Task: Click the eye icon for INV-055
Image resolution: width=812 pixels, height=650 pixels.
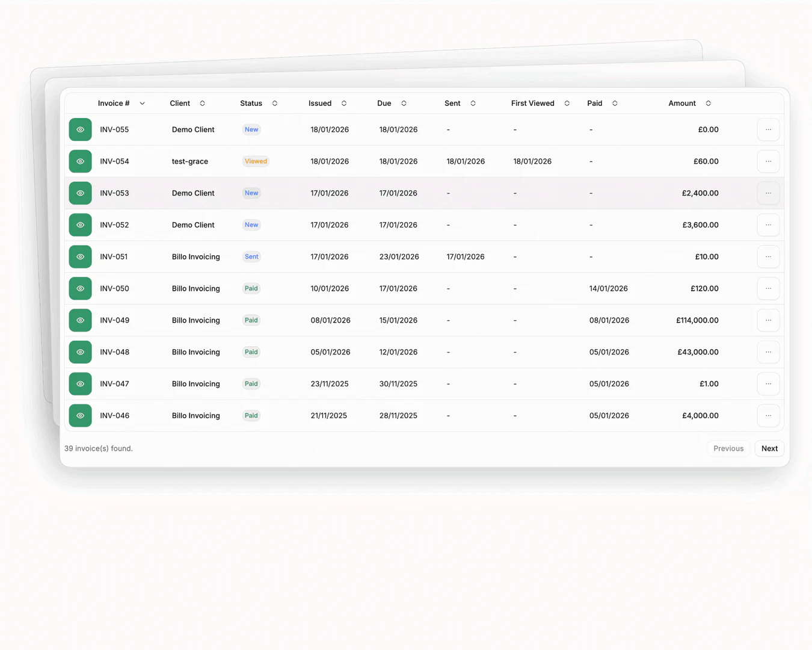Action: (x=80, y=129)
